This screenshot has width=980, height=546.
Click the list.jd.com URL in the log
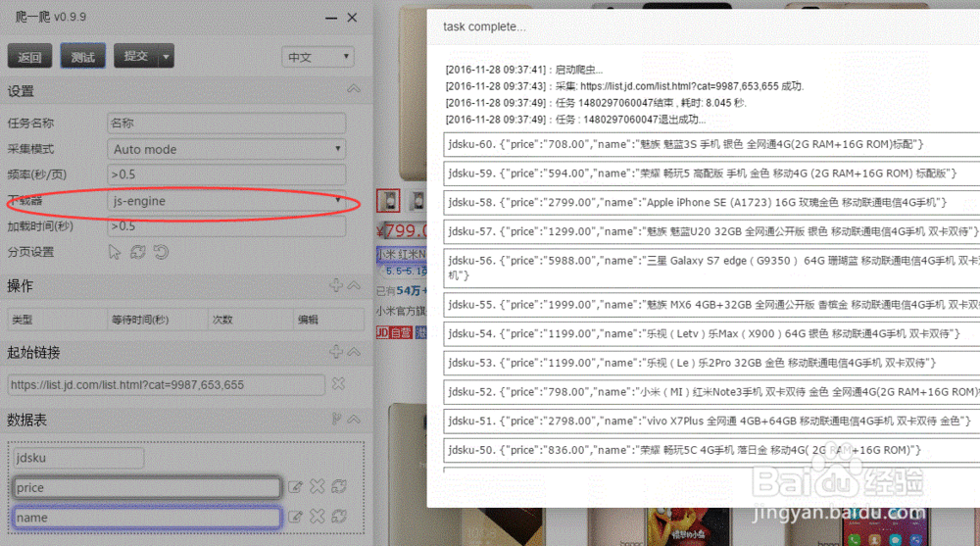pyautogui.click(x=679, y=86)
